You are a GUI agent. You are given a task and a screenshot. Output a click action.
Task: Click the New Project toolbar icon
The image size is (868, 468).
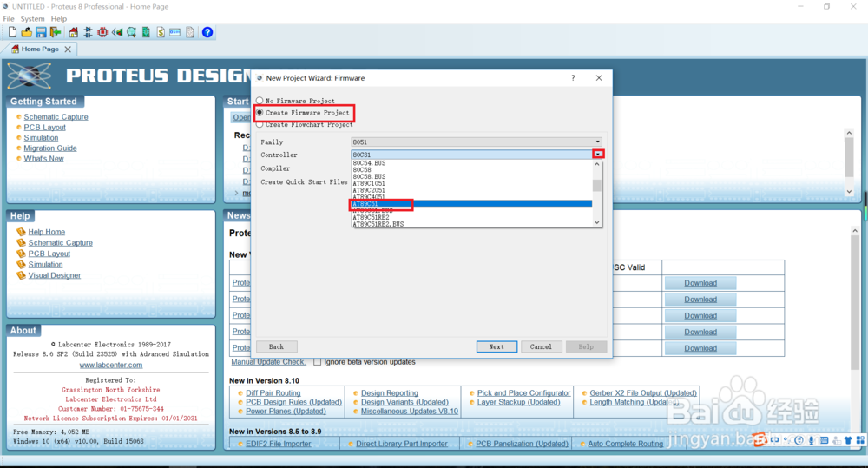[12, 32]
